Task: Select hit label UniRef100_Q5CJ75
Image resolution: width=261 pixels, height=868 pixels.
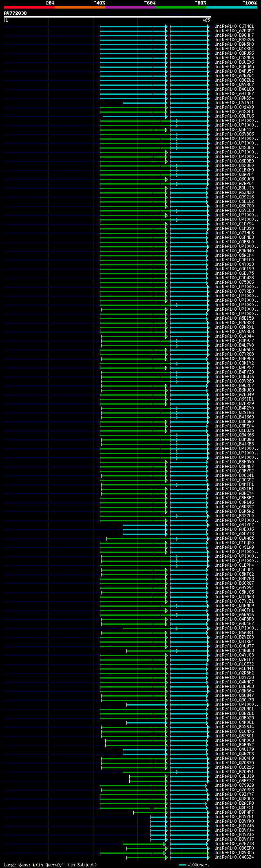Action: 234,700
